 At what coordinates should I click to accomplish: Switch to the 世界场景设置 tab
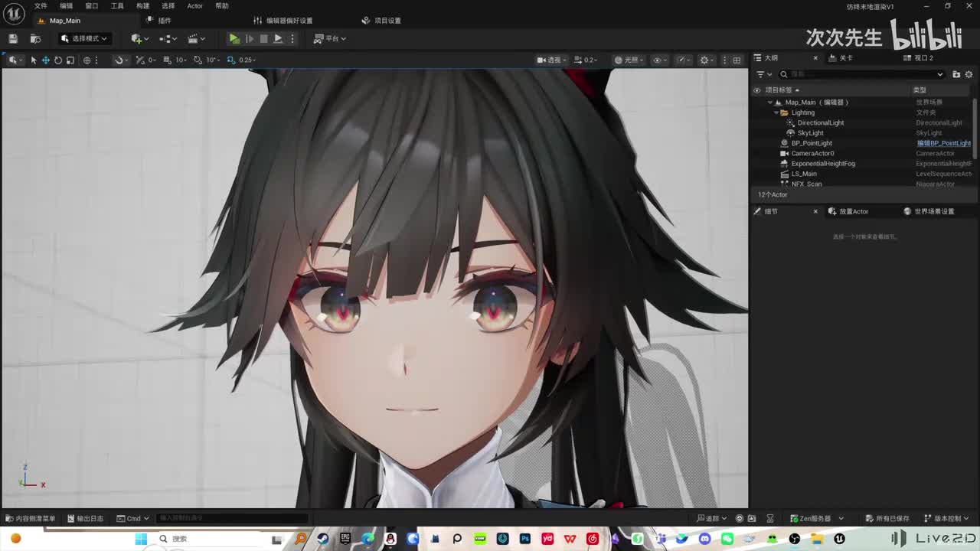tap(929, 211)
